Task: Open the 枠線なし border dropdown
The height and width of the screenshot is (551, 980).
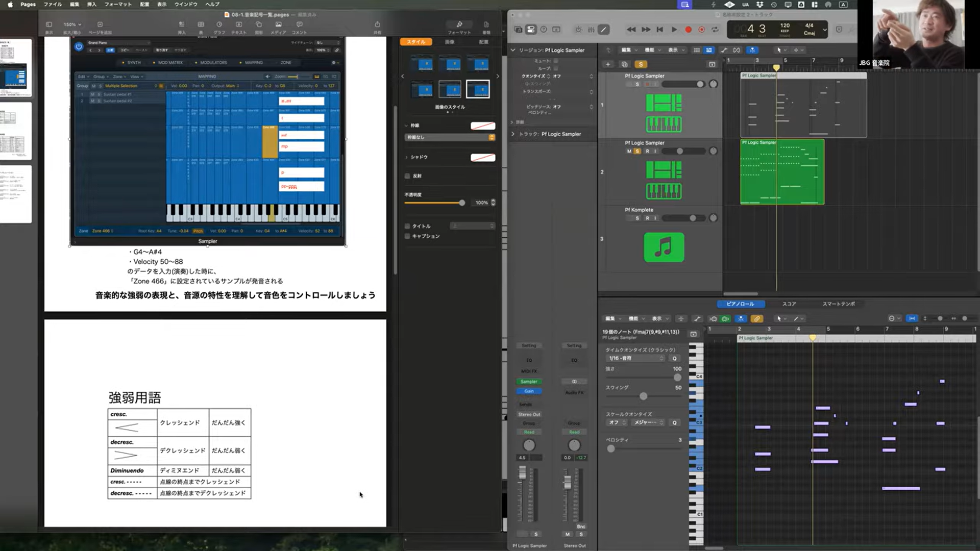Action: pyautogui.click(x=450, y=137)
